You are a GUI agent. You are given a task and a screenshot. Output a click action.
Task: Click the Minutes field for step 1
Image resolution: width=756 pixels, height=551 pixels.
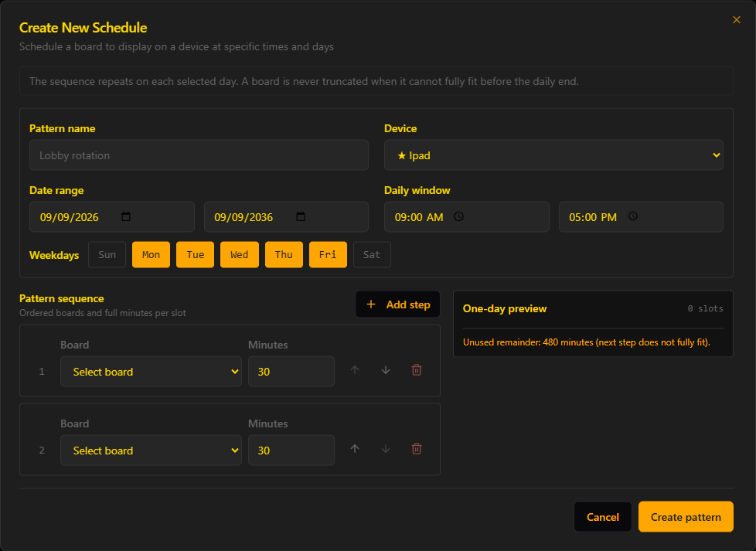coord(291,371)
